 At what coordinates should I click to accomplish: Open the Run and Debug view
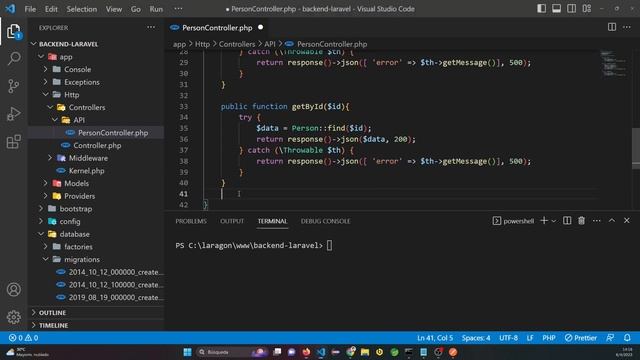coord(13,114)
